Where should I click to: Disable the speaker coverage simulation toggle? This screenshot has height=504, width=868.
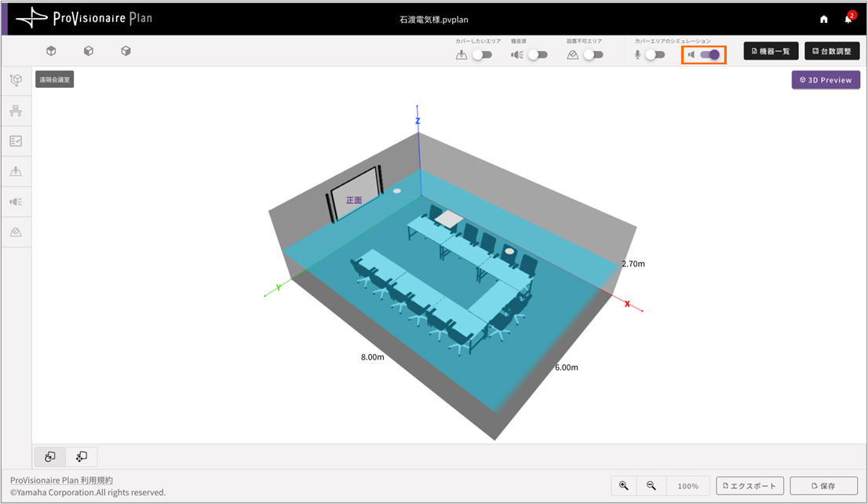pos(709,55)
